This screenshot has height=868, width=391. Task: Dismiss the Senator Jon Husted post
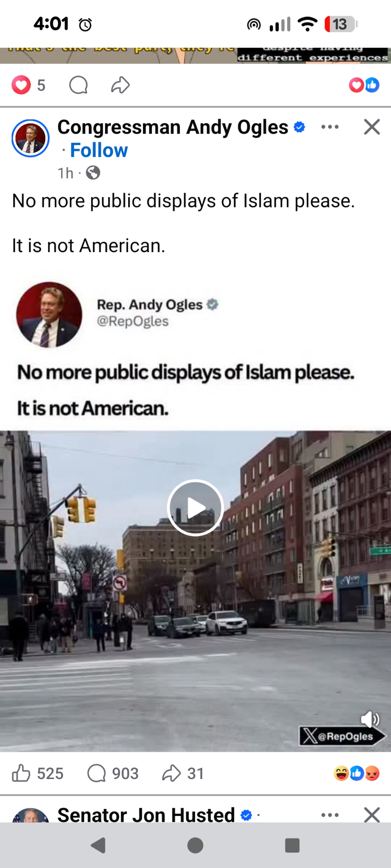(x=372, y=815)
